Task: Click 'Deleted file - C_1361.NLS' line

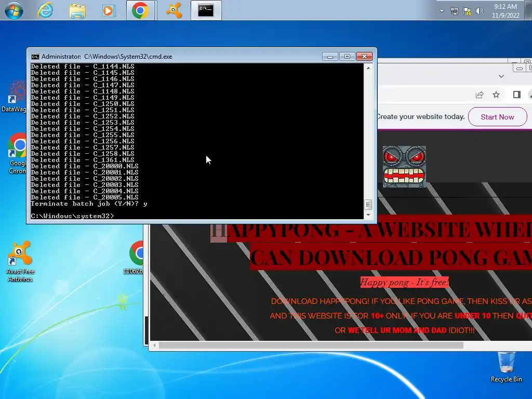Action: point(83,160)
